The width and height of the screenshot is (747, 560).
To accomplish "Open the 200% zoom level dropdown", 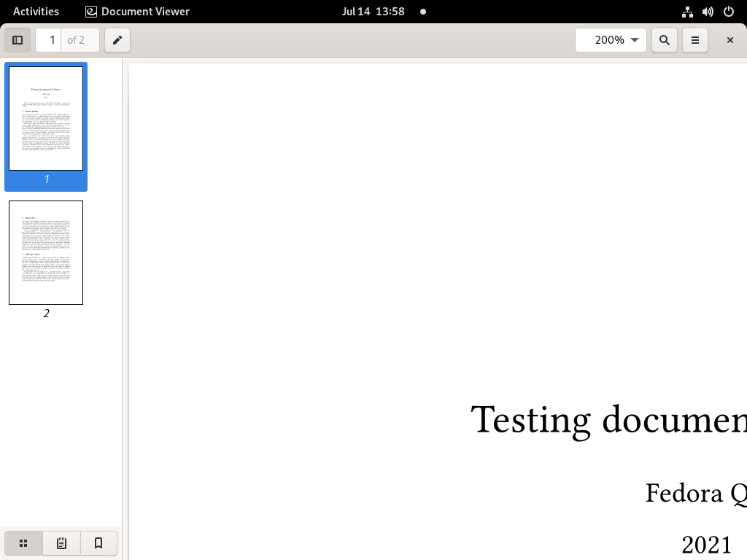I will pyautogui.click(x=611, y=40).
